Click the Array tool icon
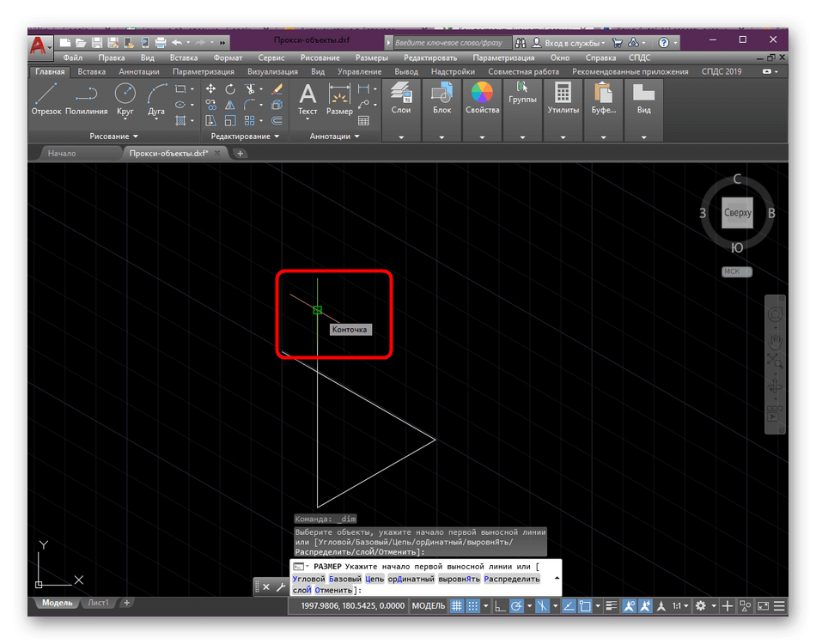816x644 pixels. [x=250, y=121]
